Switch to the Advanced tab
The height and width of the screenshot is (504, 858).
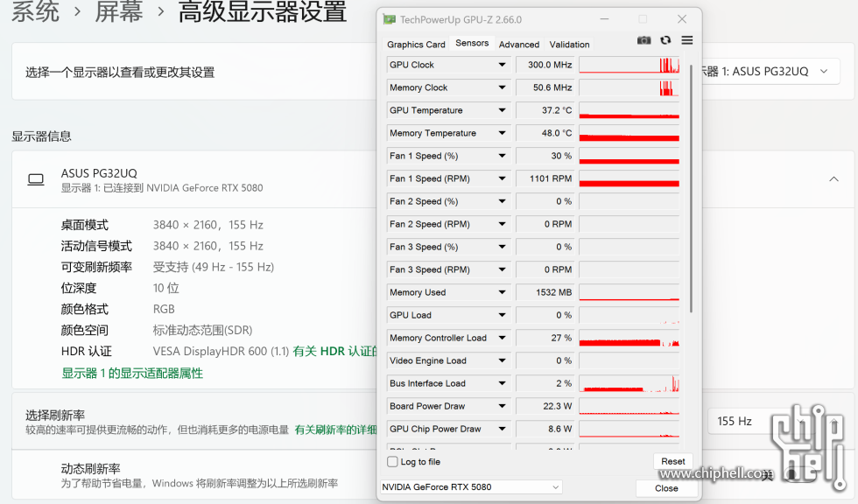[518, 45]
